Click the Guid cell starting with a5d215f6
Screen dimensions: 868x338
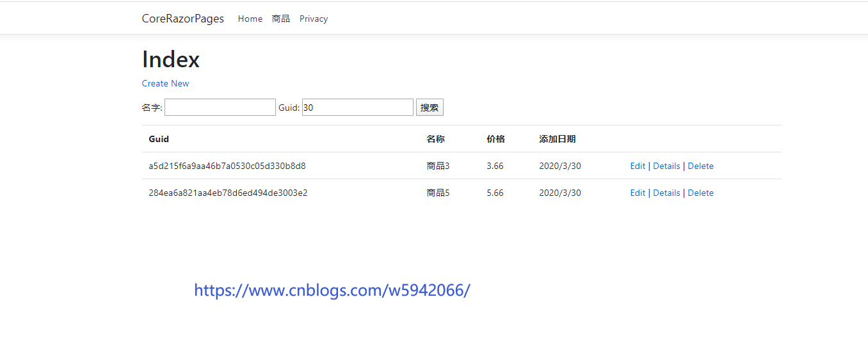point(227,166)
